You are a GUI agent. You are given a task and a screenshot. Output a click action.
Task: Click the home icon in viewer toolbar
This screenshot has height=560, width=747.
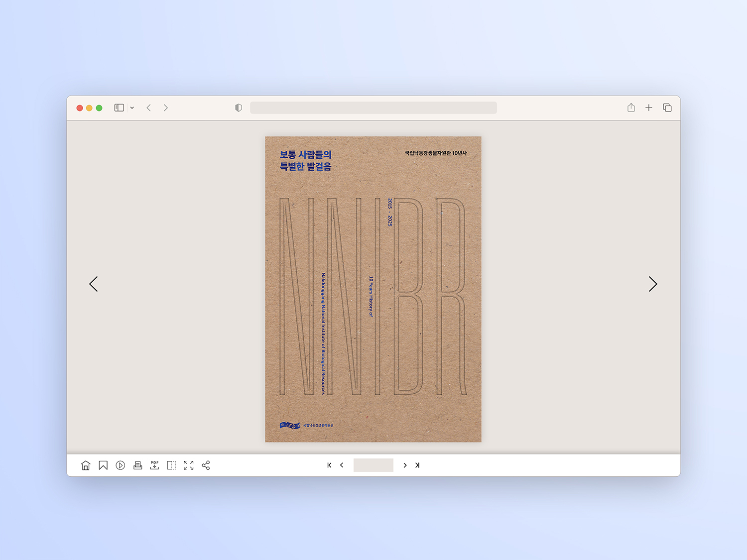[86, 465]
